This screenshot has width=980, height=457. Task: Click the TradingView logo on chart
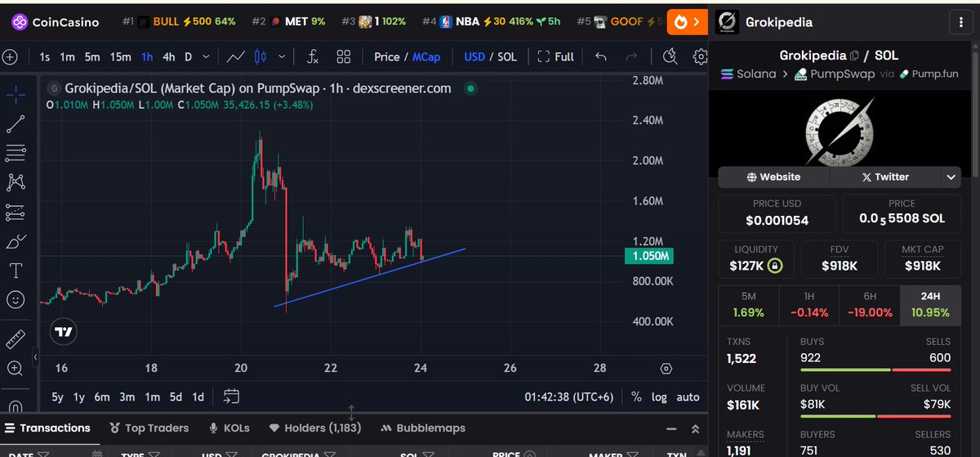coord(63,332)
